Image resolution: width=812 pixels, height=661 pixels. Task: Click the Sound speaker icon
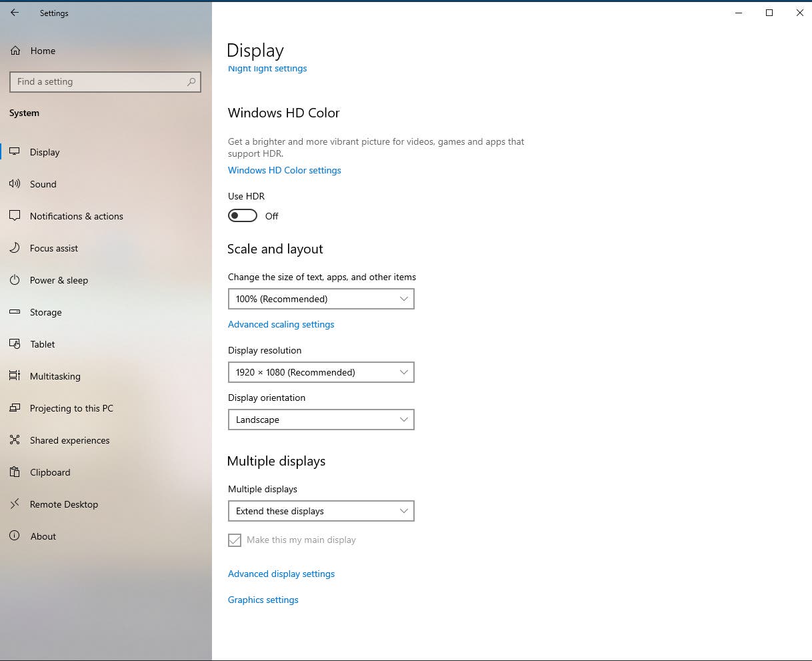(x=15, y=184)
